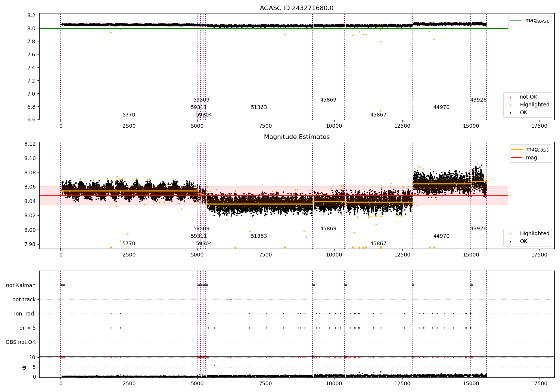Click the 'dr' axis label of bottom plot
Screen dimensions: 560x392
coord(24,367)
